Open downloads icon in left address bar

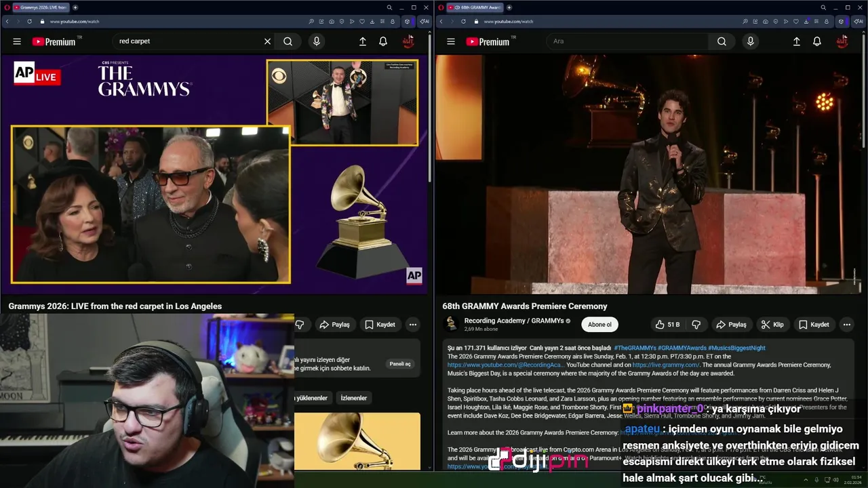coord(374,21)
